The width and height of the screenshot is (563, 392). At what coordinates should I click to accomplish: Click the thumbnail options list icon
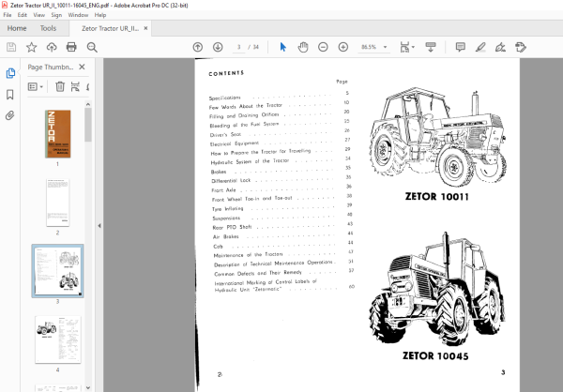(36, 86)
